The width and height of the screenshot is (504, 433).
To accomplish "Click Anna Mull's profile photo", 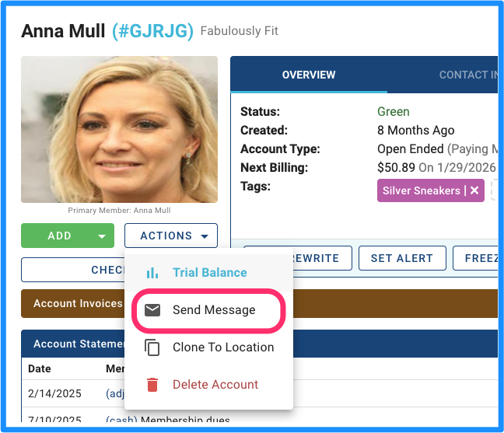I will pos(119,130).
